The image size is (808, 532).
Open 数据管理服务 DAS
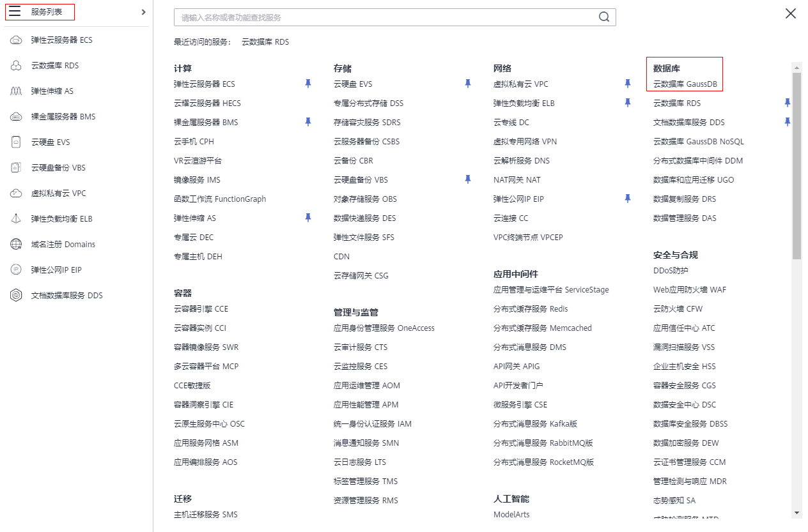[685, 218]
